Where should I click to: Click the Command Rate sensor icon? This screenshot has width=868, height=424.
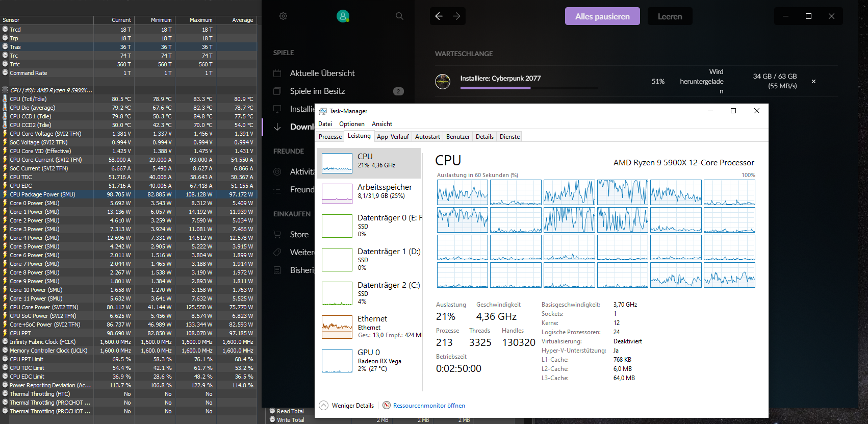tap(5, 73)
